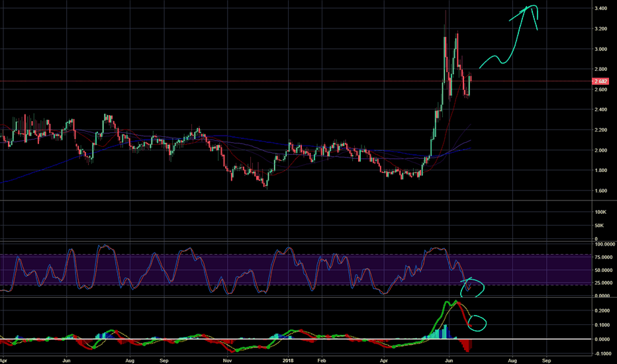Click the Sep label preceding Nov

(x=164, y=361)
